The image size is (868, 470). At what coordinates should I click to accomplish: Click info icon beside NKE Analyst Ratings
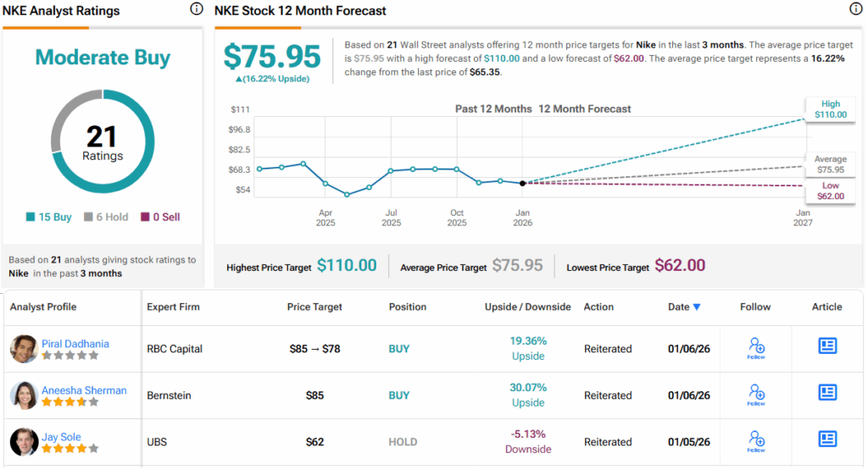197,9
